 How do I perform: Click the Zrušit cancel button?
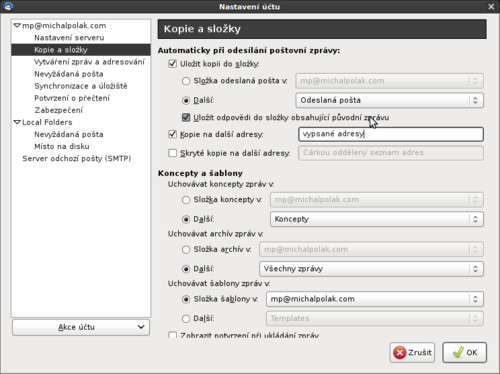tap(412, 353)
